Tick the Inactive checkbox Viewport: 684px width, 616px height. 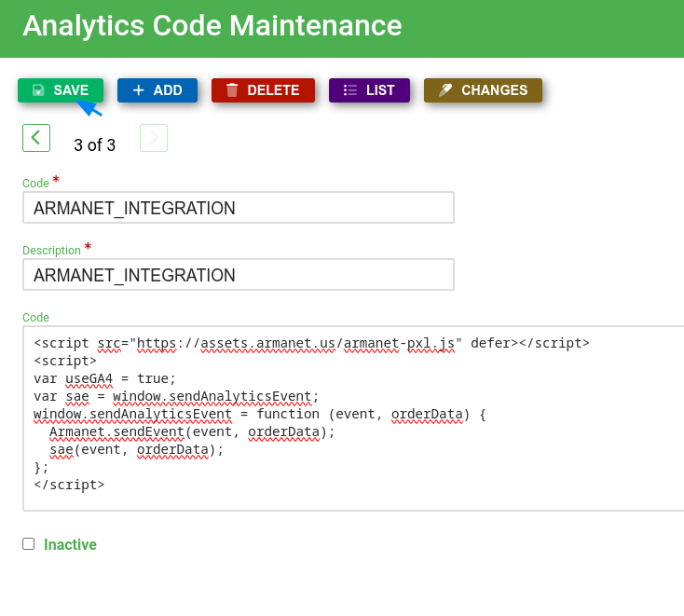point(29,543)
